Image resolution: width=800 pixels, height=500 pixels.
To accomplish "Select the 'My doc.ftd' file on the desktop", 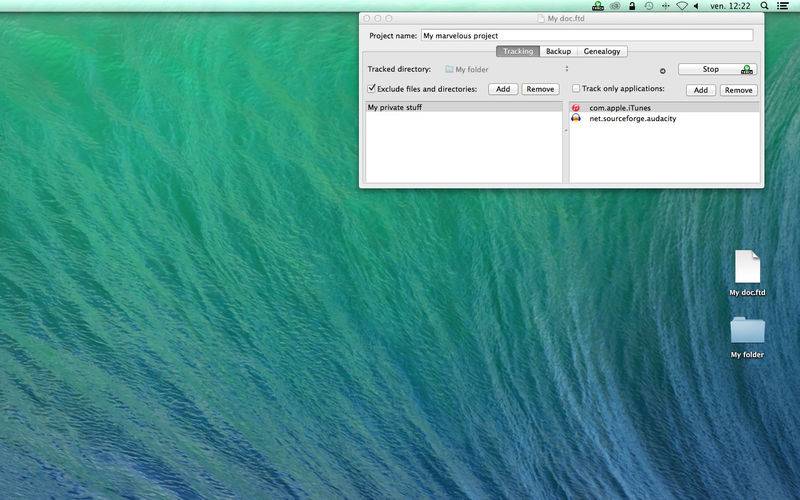I will [x=747, y=273].
